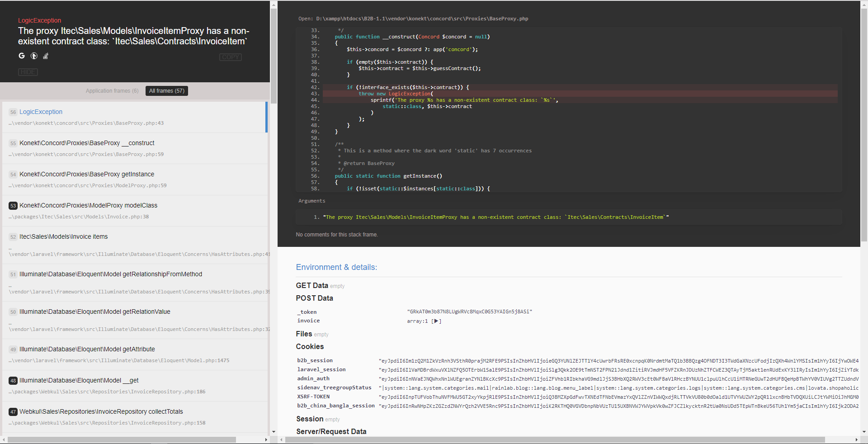Click the left panel vertical scrollbar thumb

click(x=274, y=57)
